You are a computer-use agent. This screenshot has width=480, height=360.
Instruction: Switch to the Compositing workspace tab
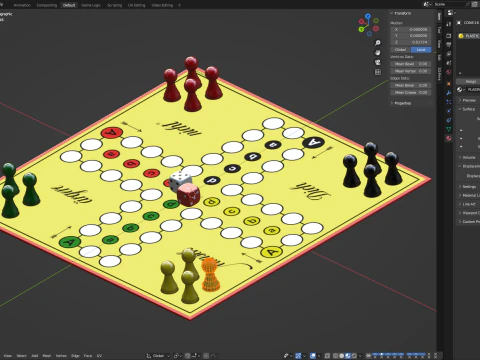point(47,5)
